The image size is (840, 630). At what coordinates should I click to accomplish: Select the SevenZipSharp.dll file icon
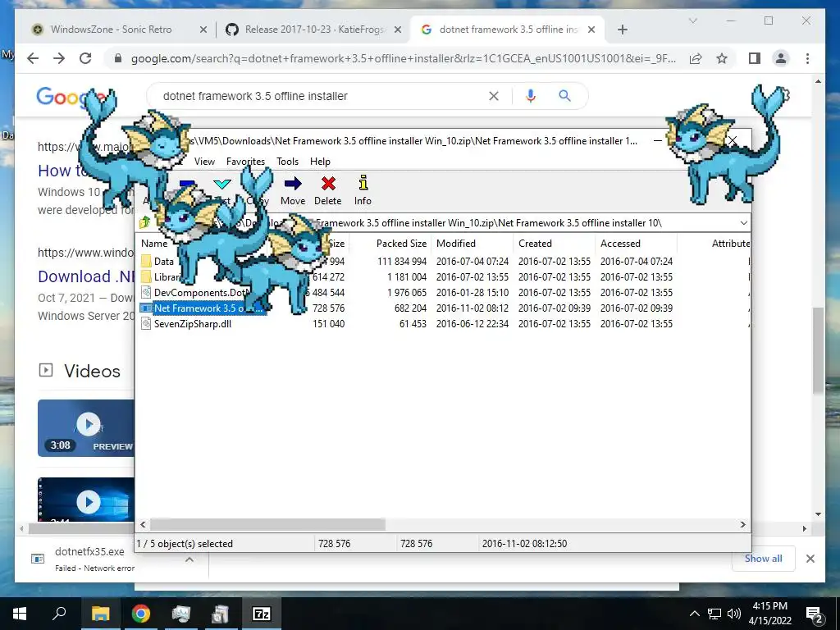[146, 323]
